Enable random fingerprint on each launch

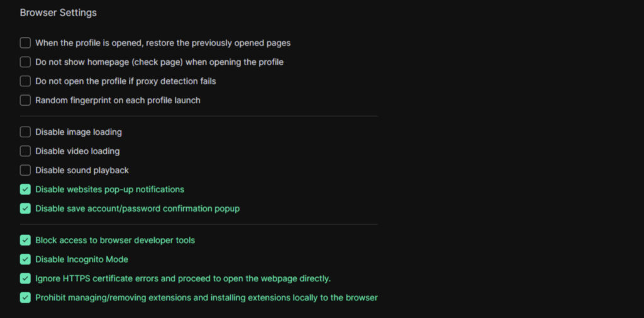25,100
